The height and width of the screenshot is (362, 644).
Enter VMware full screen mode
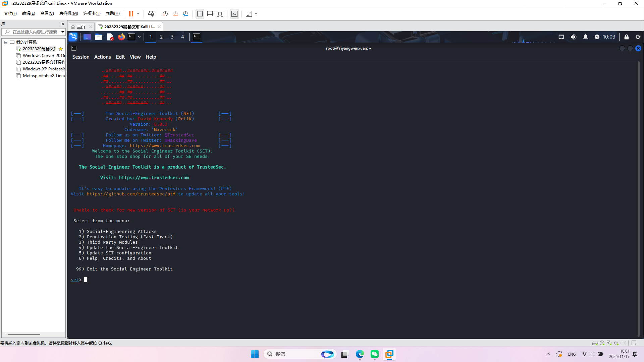point(220,14)
